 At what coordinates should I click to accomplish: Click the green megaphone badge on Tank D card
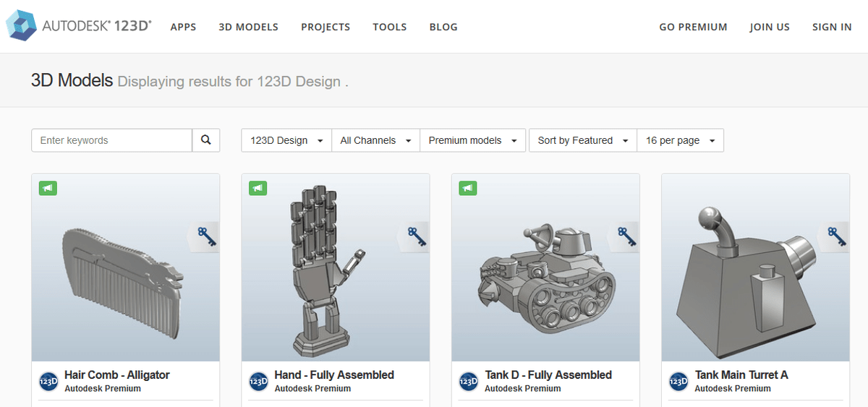468,188
